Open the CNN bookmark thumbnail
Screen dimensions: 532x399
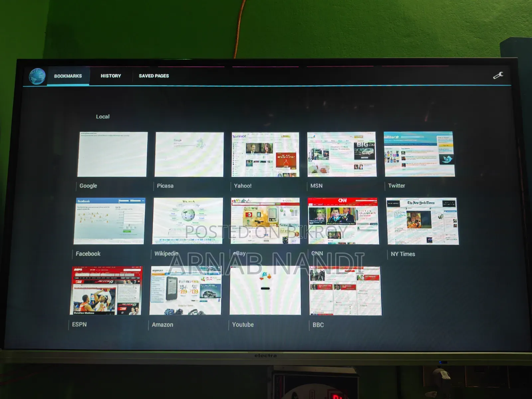[x=343, y=221]
